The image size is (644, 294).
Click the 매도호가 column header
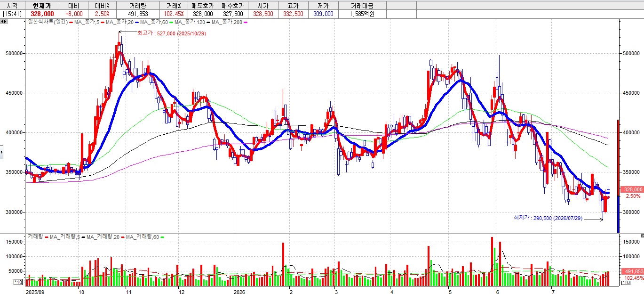click(202, 5)
